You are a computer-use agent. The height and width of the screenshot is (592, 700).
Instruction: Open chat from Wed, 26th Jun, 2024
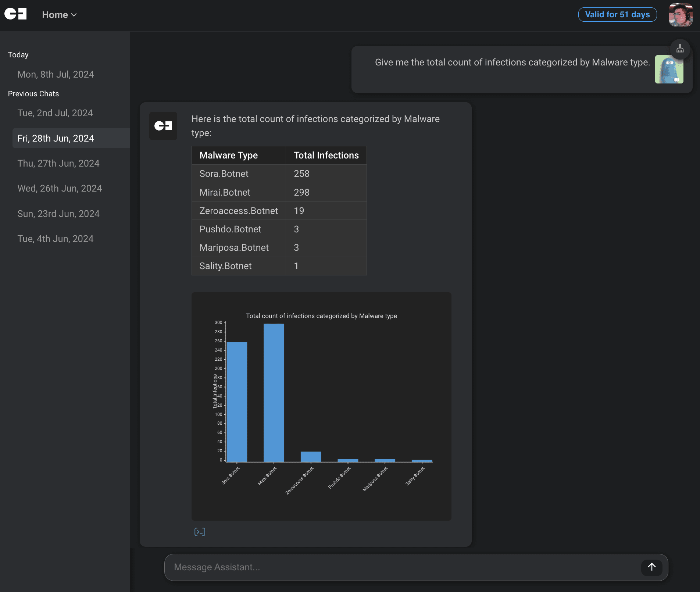coord(60,188)
